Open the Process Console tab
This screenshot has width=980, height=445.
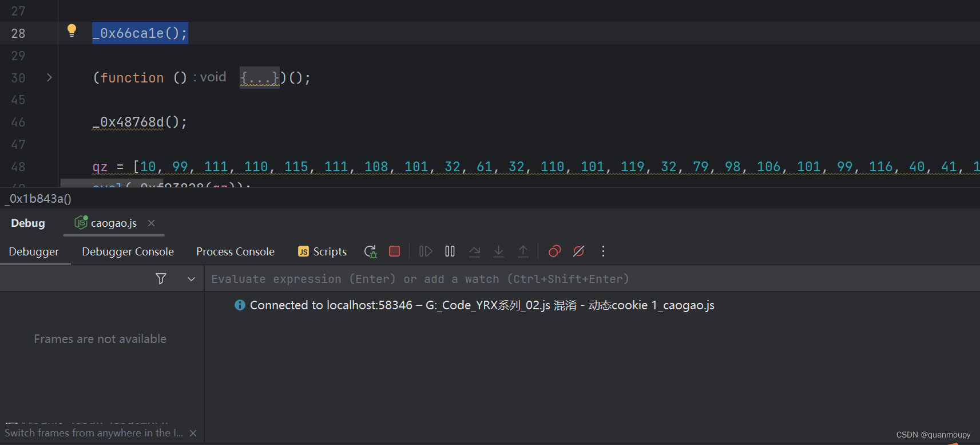(235, 251)
